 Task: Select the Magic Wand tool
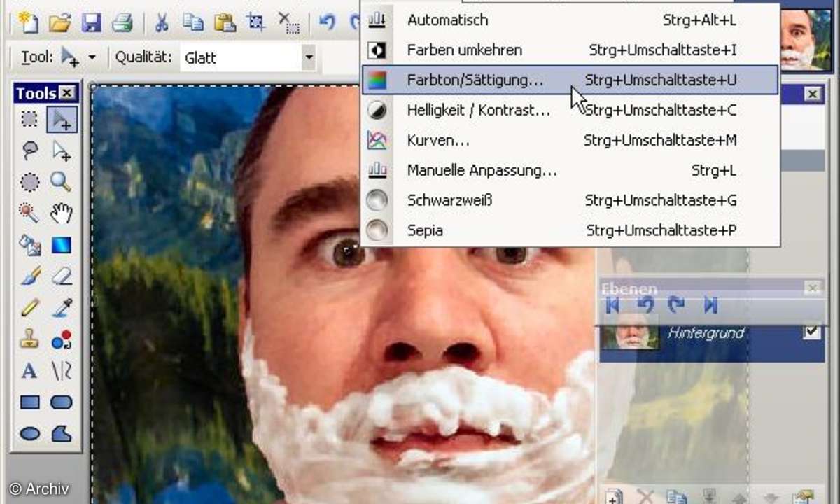[x=29, y=213]
